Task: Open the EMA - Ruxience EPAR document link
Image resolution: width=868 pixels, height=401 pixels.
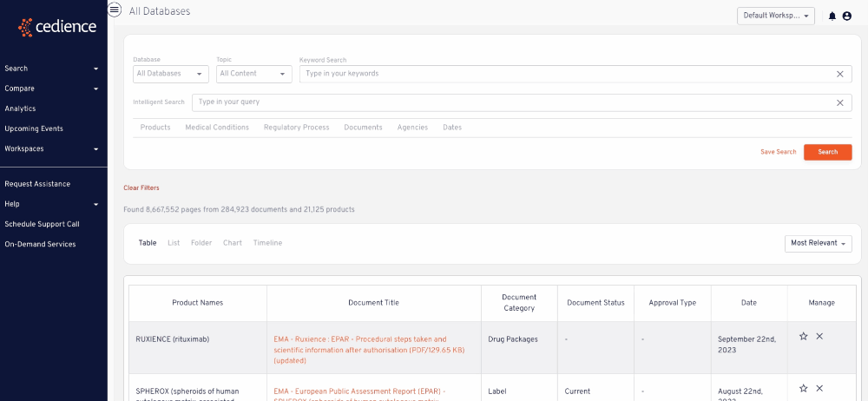Action: 369,350
